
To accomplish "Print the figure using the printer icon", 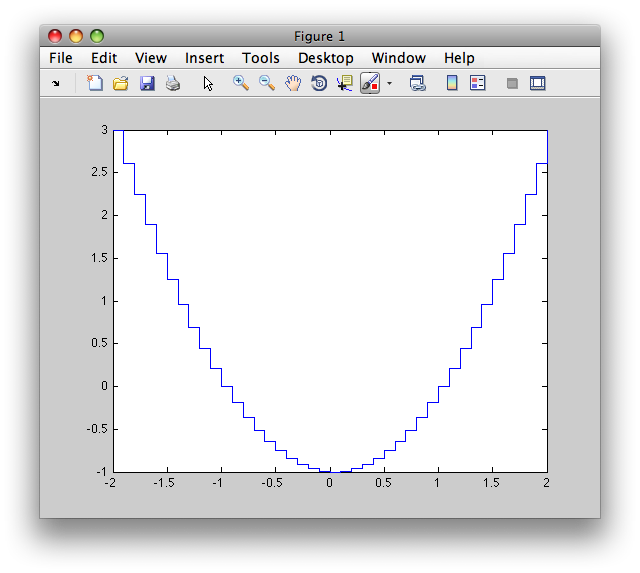I will click(x=173, y=83).
